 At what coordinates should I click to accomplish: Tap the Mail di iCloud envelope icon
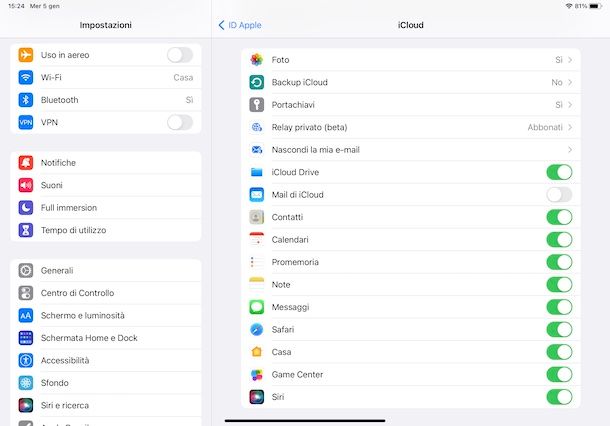[256, 195]
